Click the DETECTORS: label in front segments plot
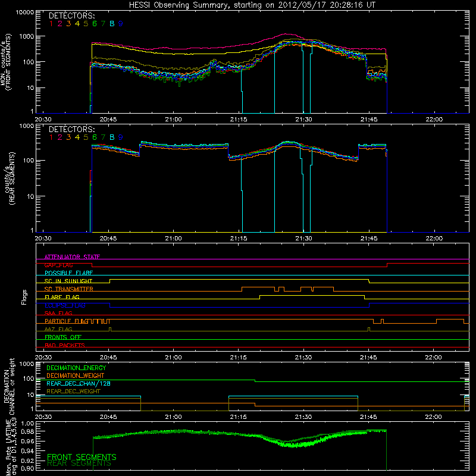Image resolution: width=476 pixels, height=476 pixels. 72,15
